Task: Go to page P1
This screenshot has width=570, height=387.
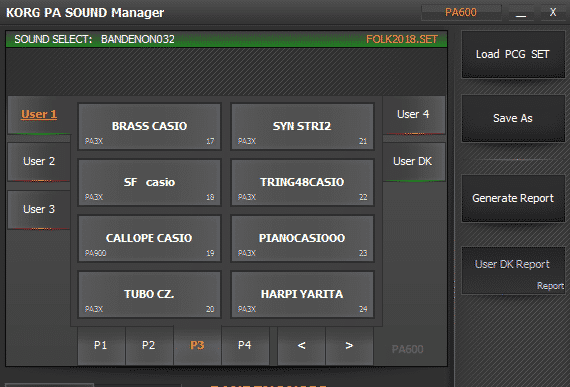Action: (x=101, y=345)
